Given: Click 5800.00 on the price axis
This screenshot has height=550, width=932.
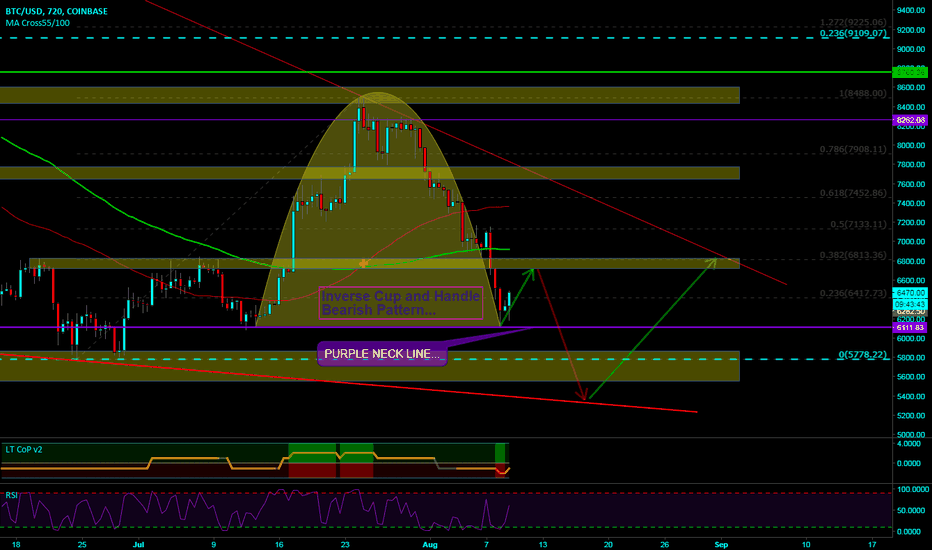Looking at the screenshot, I should pyautogui.click(x=911, y=357).
